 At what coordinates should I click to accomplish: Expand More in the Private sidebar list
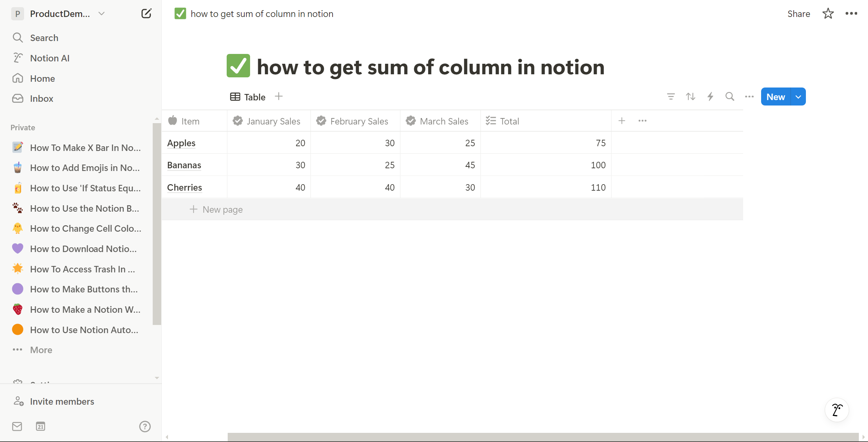[x=41, y=350]
